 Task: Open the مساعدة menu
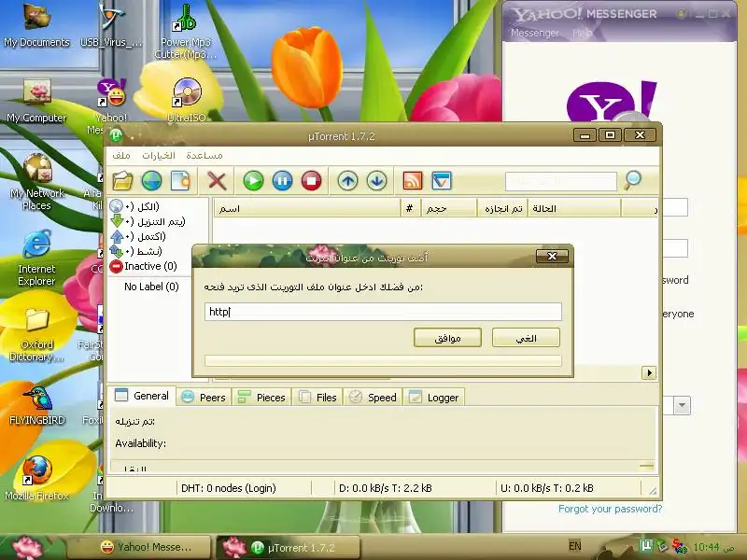point(204,155)
